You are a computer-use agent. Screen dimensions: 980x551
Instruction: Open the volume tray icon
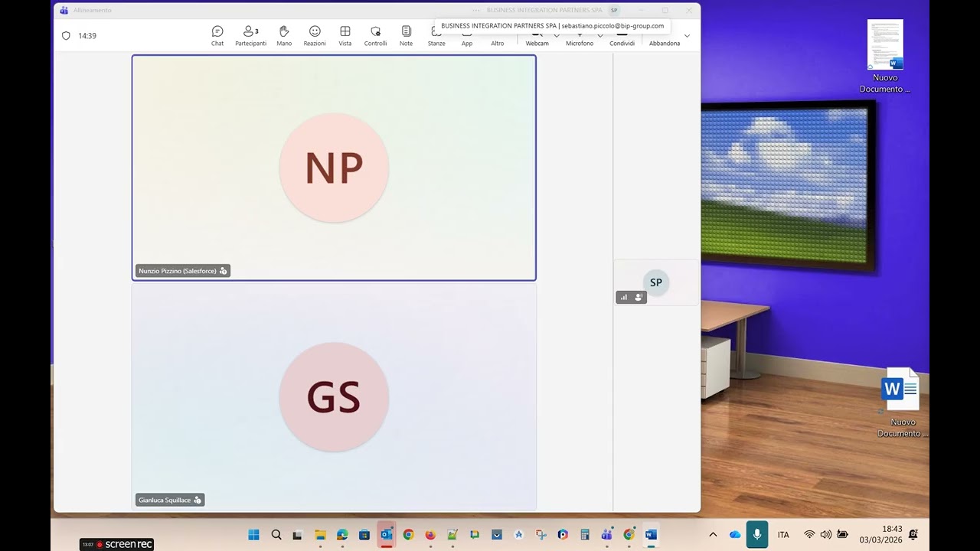(825, 535)
